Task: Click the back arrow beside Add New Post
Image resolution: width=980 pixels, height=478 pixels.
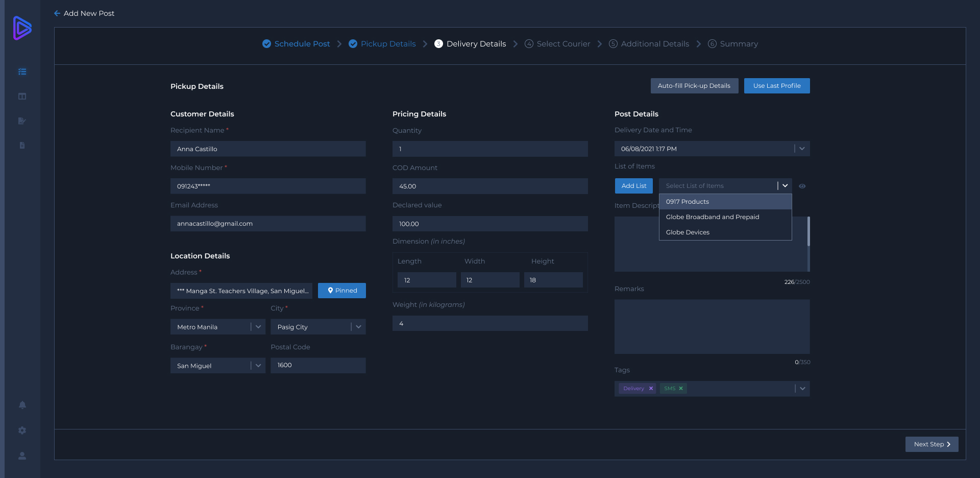Action: (x=57, y=13)
